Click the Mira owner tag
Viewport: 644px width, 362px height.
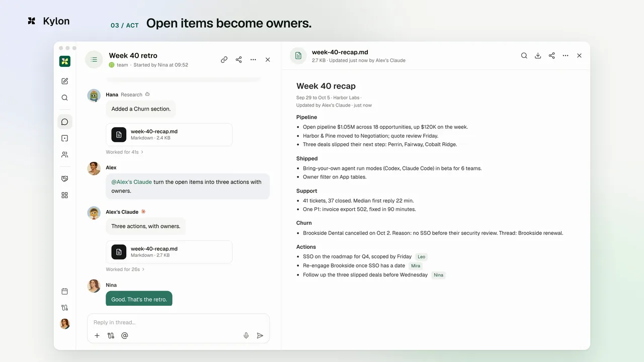point(416,266)
